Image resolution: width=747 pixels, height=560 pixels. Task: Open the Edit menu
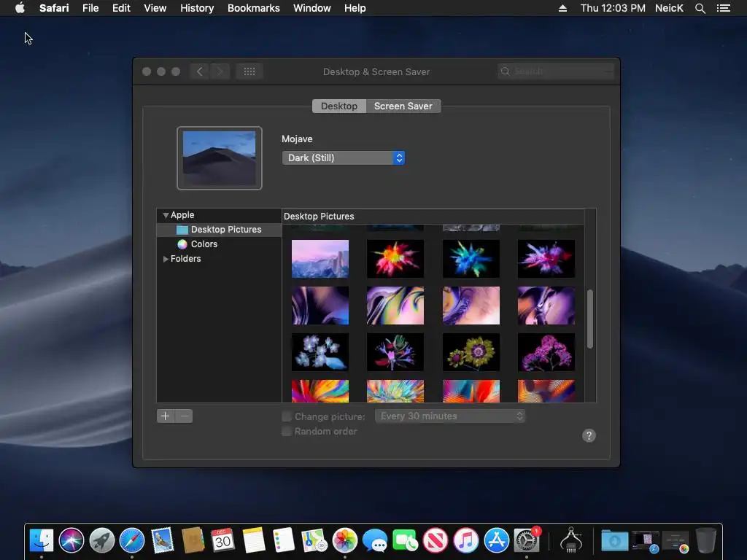click(121, 8)
